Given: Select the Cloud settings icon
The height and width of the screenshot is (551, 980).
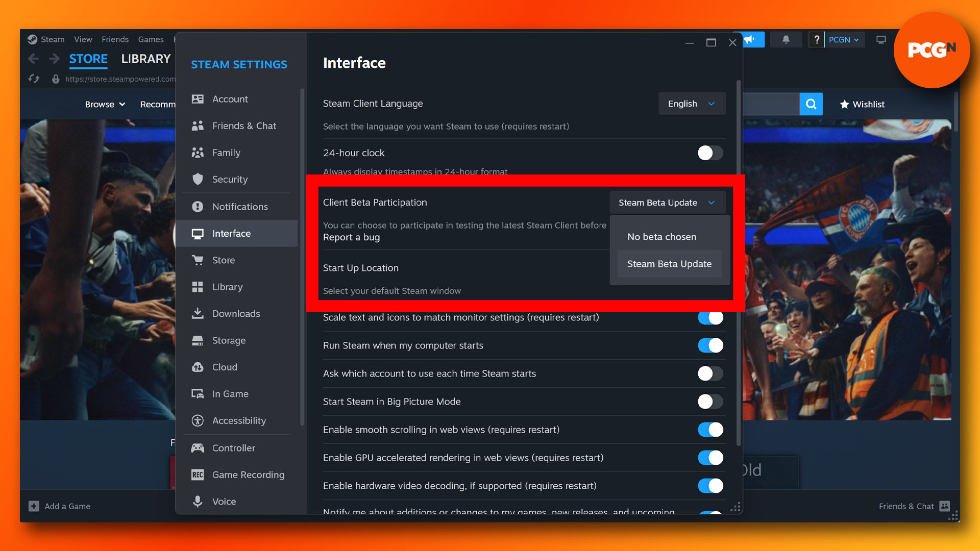Looking at the screenshot, I should [x=198, y=367].
